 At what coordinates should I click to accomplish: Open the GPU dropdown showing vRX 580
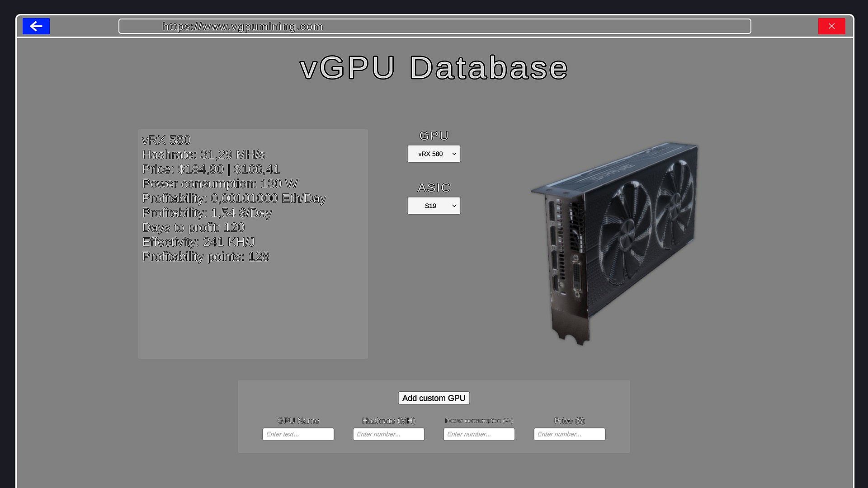click(434, 154)
